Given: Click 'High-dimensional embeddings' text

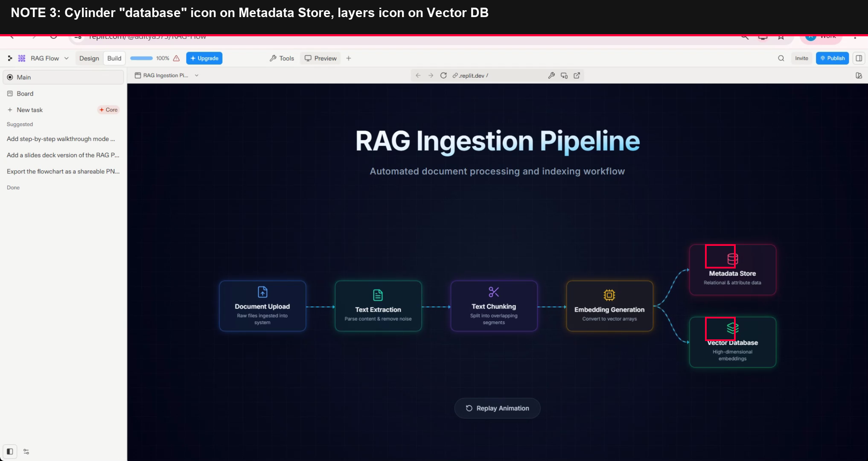Looking at the screenshot, I should (x=732, y=355).
